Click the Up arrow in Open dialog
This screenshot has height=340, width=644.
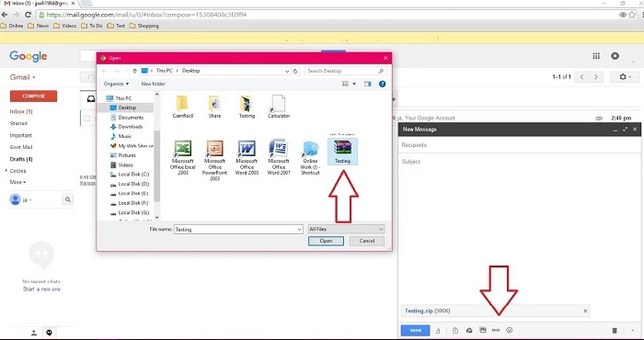pos(134,71)
